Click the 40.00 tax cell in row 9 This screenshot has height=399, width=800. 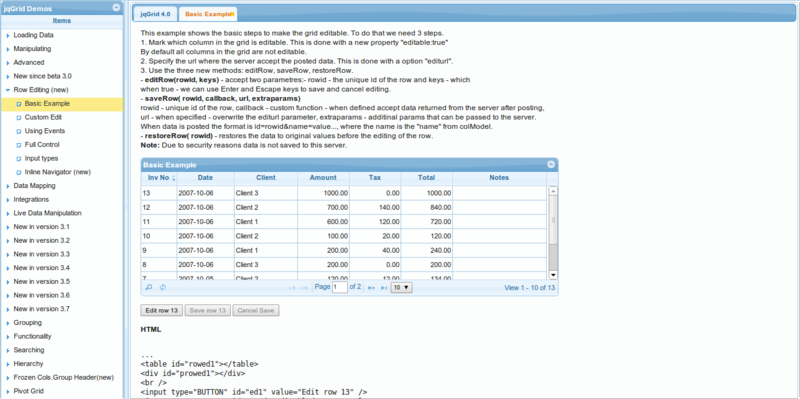coord(375,251)
